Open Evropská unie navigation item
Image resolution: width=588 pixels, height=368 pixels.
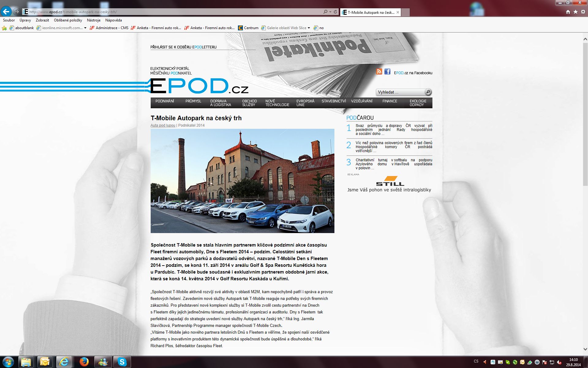(305, 103)
